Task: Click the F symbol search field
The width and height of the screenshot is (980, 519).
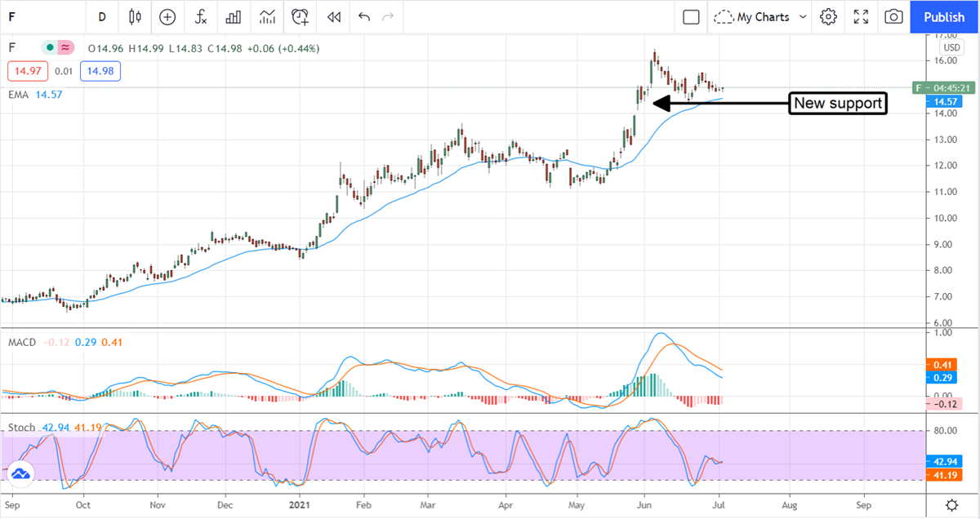Action: [x=33, y=16]
